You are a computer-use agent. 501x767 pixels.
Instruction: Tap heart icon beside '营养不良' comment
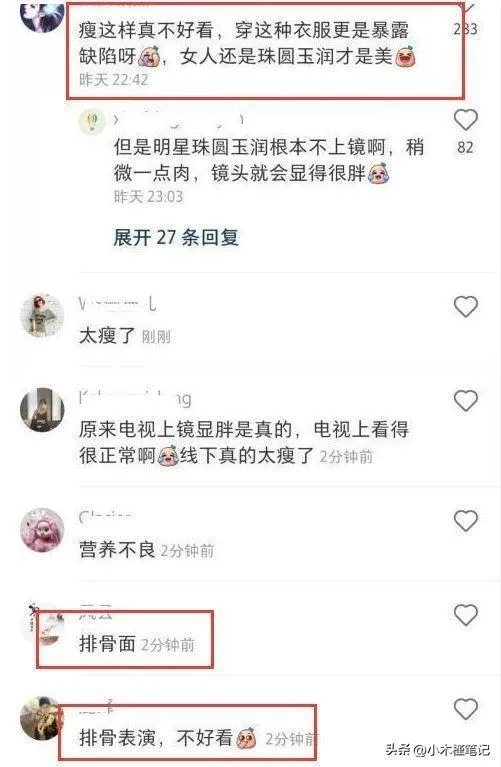pyautogui.click(x=465, y=520)
